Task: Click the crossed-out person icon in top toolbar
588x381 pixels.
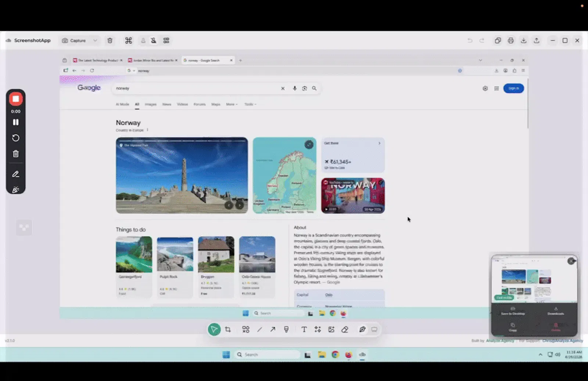Action: coord(154,40)
